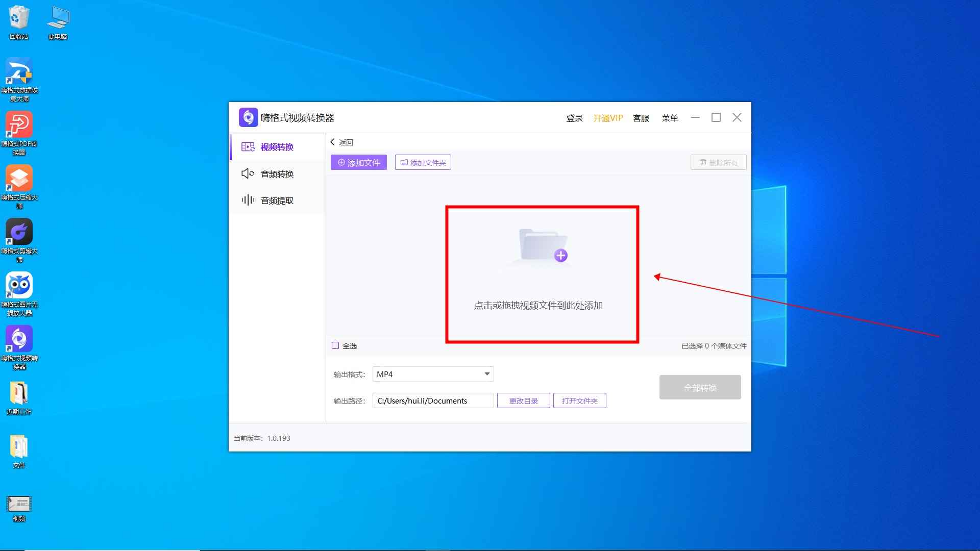Click the 开通VIP menu item
Screen dimensions: 980x551
(607, 118)
